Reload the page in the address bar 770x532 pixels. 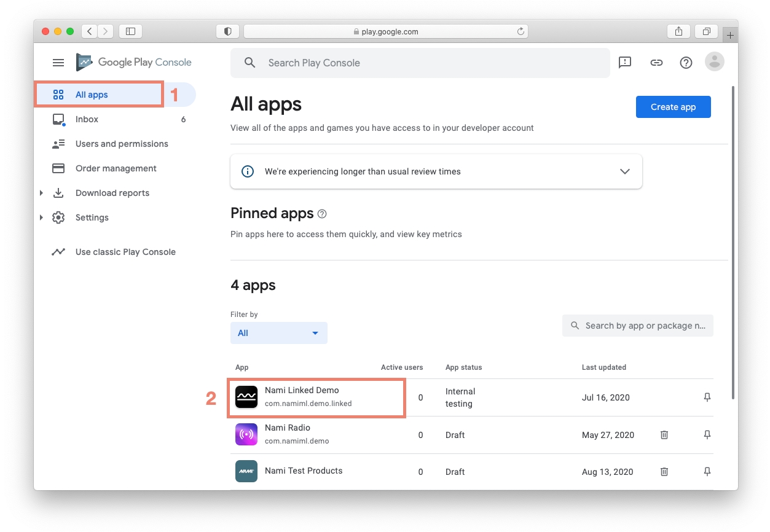click(521, 31)
